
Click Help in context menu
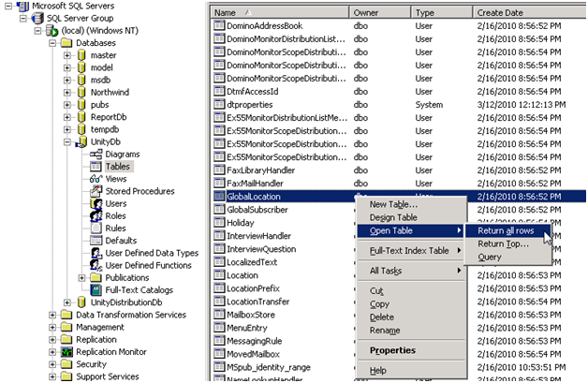point(411,371)
